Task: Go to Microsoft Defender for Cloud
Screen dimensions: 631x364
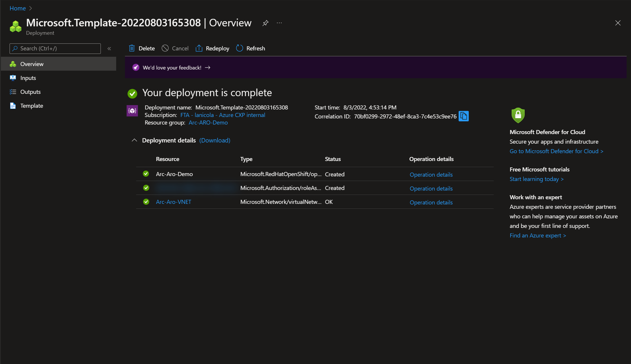Action: point(556,151)
